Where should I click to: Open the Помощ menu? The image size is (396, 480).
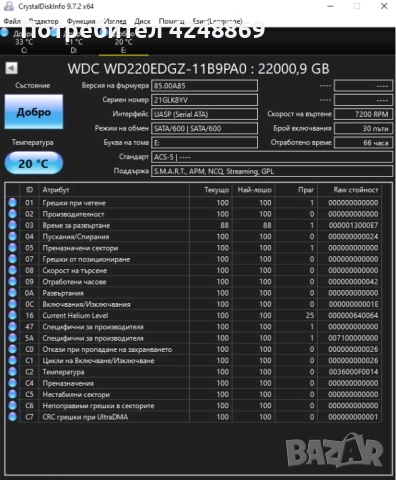tap(171, 21)
